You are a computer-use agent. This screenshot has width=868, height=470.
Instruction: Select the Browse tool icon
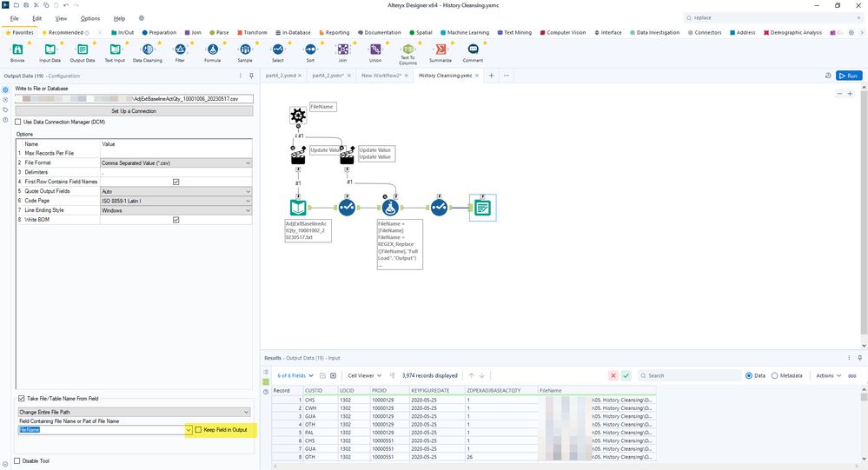point(17,50)
